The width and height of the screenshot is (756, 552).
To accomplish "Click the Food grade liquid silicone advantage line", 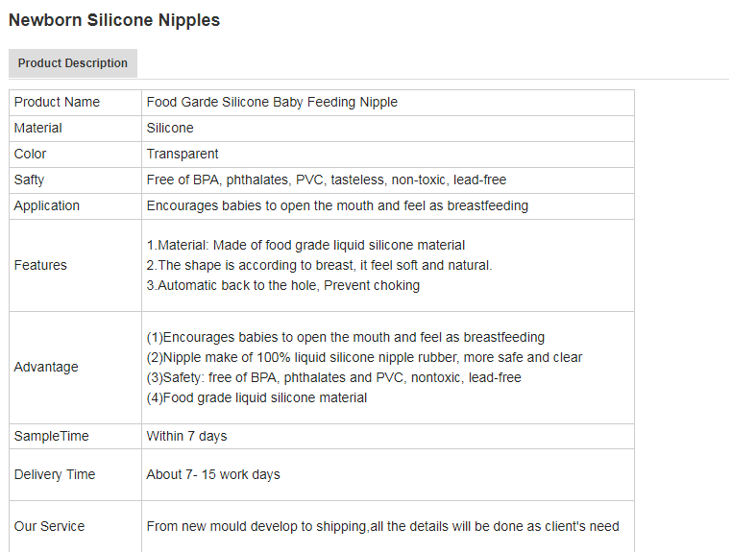I will [256, 398].
